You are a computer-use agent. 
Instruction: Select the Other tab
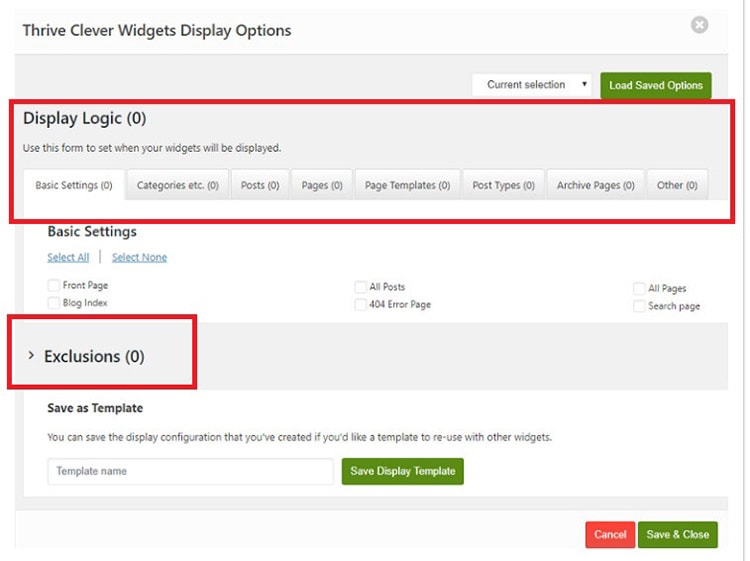tap(677, 185)
